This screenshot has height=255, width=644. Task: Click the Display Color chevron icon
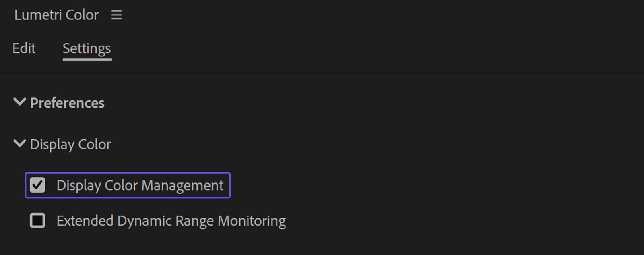pyautogui.click(x=19, y=143)
